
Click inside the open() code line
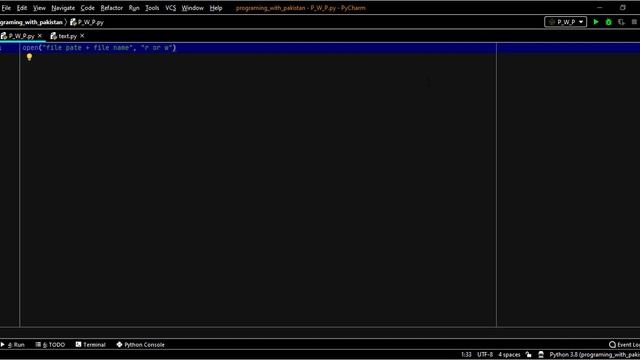[99, 48]
